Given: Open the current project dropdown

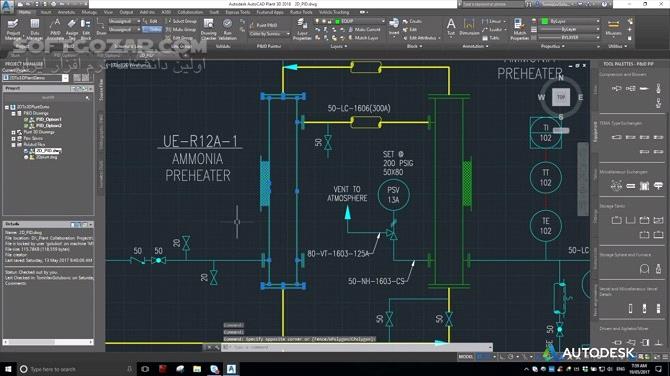Looking at the screenshot, I should tap(35, 78).
